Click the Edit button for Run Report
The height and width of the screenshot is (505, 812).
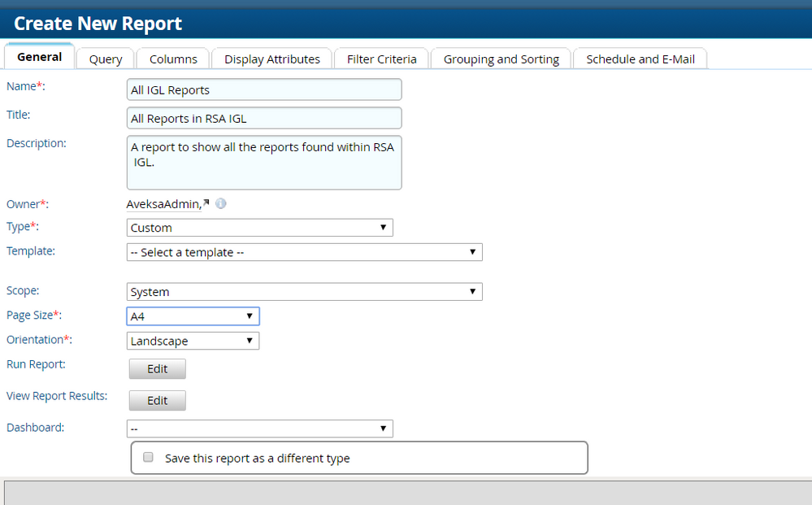tap(157, 369)
